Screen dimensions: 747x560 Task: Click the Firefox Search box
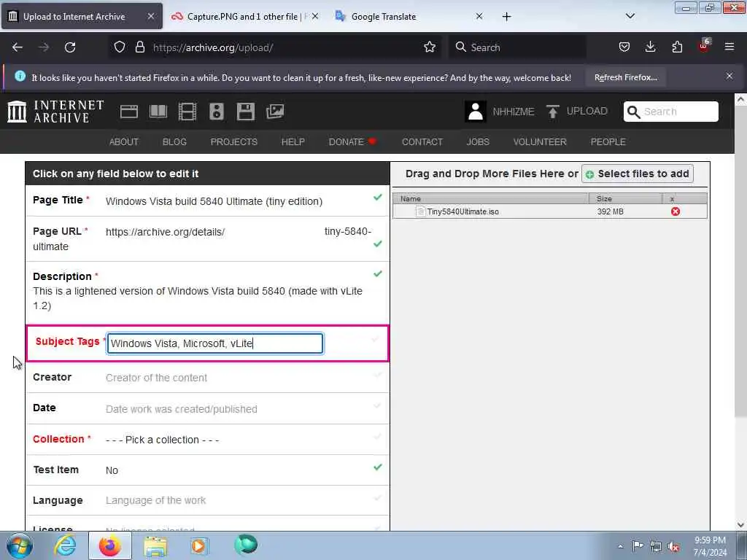517,47
